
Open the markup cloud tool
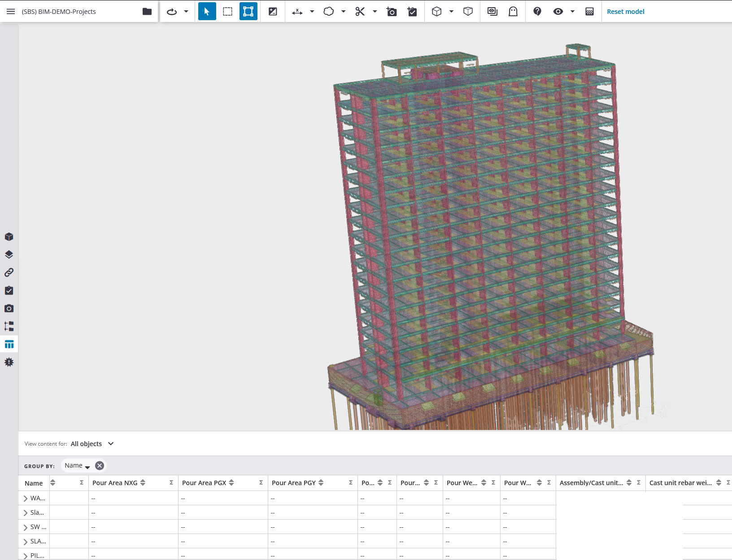[330, 11]
